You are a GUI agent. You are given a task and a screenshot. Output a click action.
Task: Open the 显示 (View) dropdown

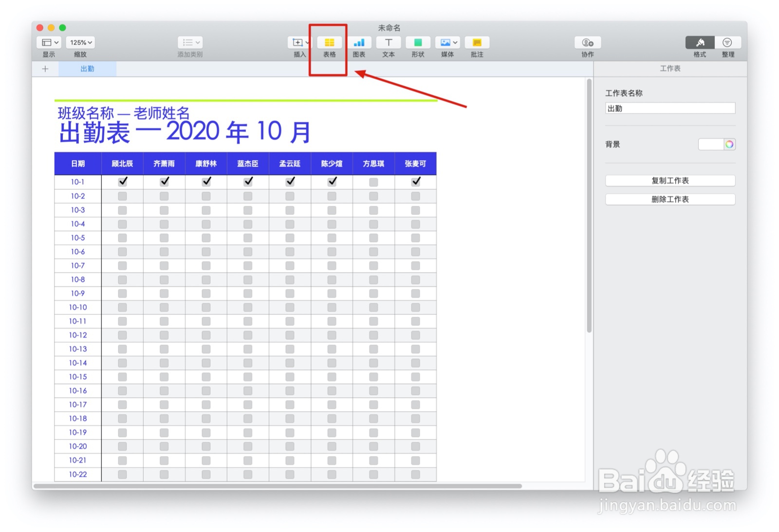[x=48, y=42]
